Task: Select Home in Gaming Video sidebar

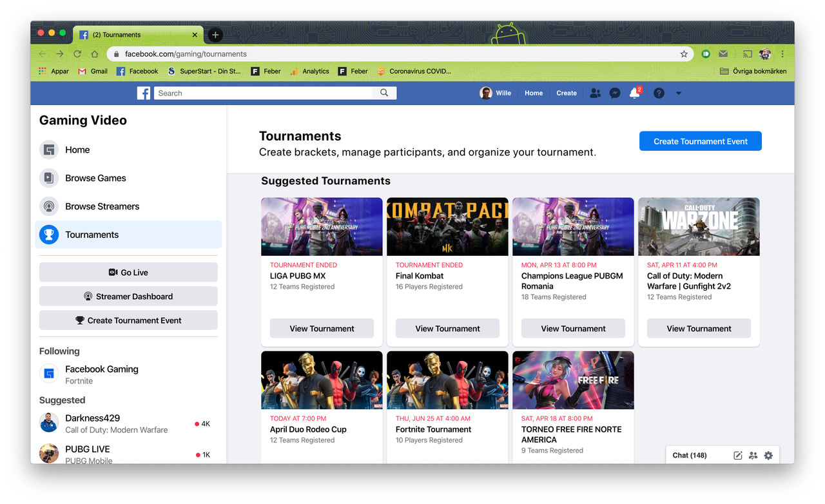Action: pos(128,150)
